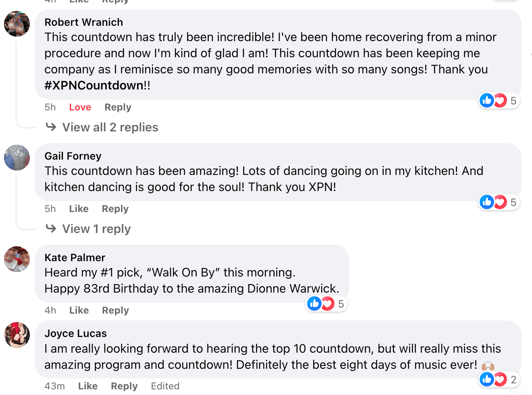
Task: Click the 43m timestamp on Joyce's comment
Action: [x=54, y=386]
